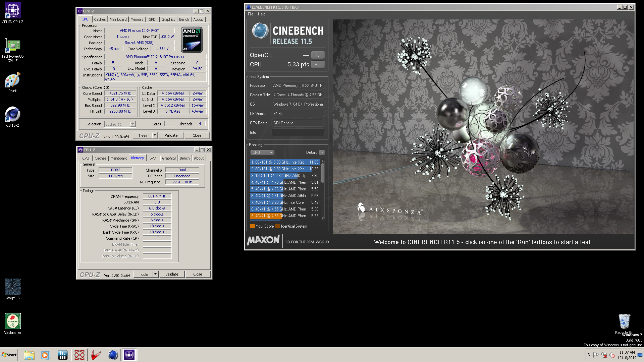This screenshot has width=644, height=362.
Task: Open File menu in Cinebench
Action: [x=251, y=14]
